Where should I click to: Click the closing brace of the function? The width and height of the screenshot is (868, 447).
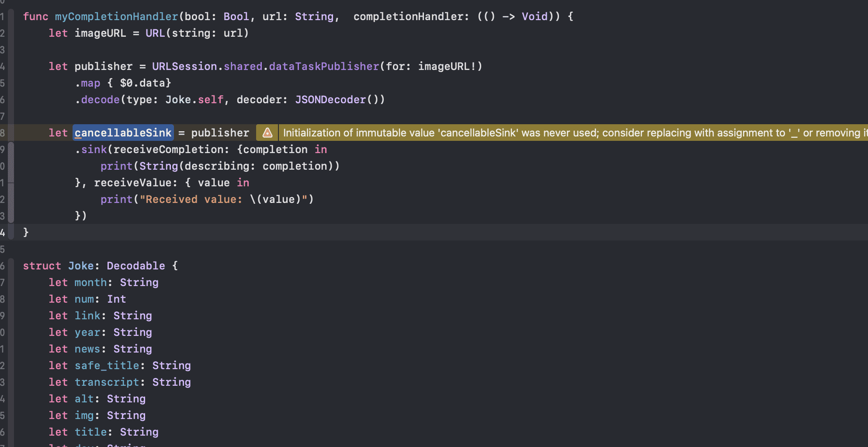click(x=26, y=232)
